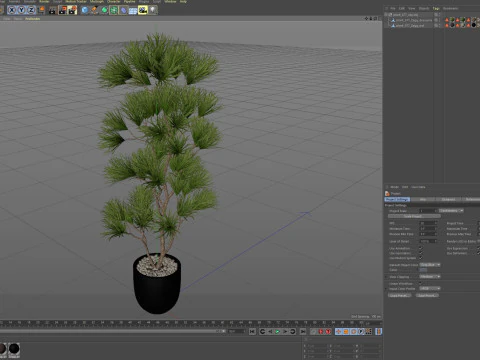Open Default Object Color dropdown
The image size is (480, 360).
pos(430,265)
